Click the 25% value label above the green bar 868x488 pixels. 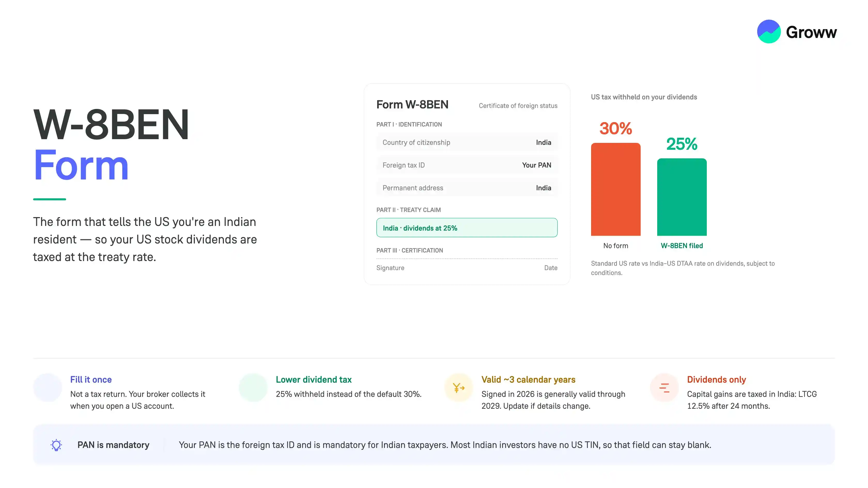[682, 144]
